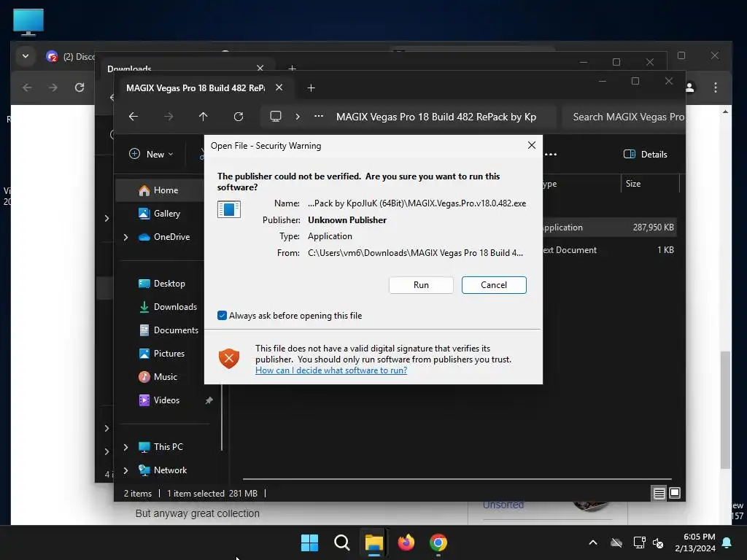Toggle the Details pane button
This screenshot has width=747, height=560.
645,154
